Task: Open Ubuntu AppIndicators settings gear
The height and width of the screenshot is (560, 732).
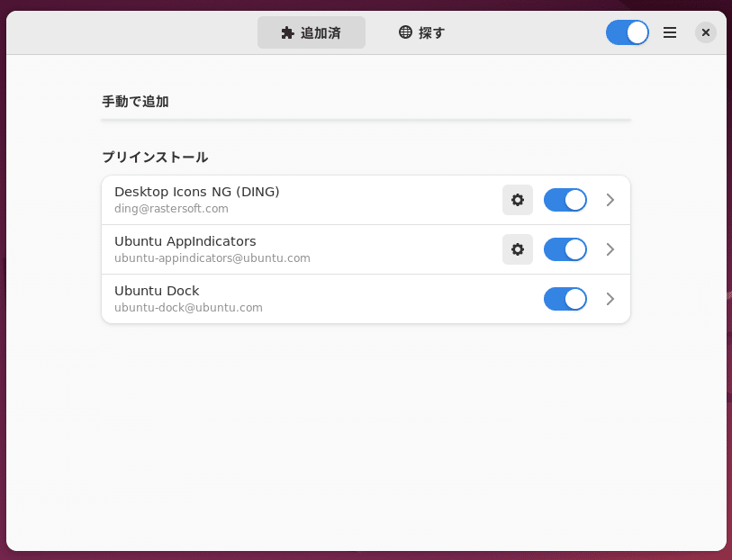Action: point(517,249)
